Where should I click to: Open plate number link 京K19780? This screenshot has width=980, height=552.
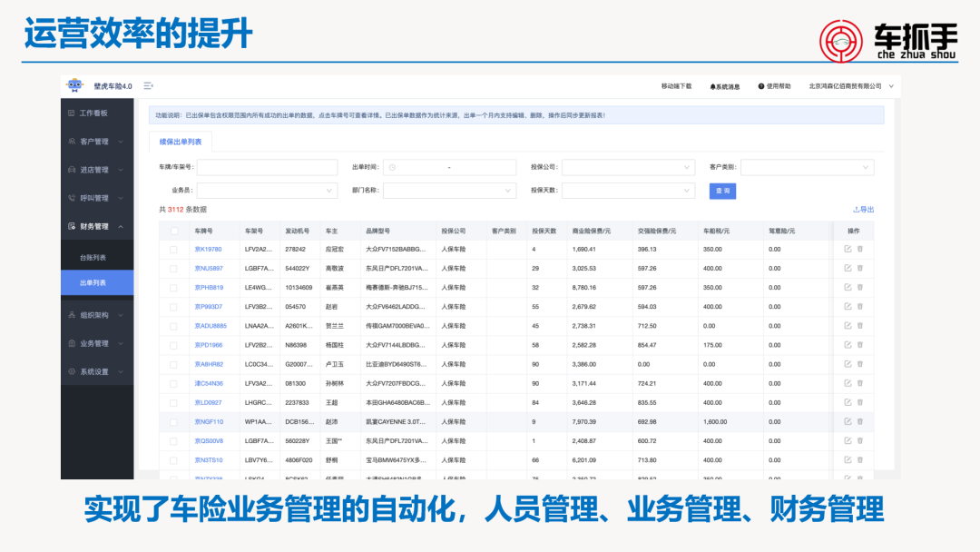(208, 250)
